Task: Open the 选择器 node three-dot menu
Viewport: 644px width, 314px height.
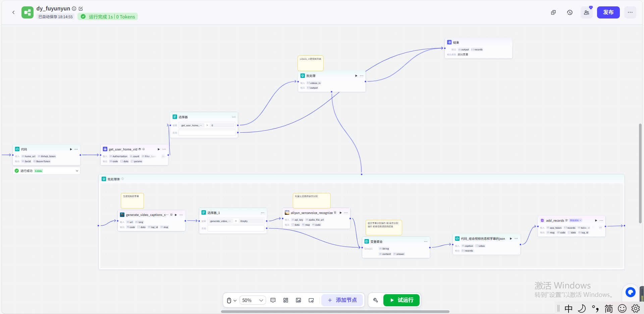Action: pos(234,117)
